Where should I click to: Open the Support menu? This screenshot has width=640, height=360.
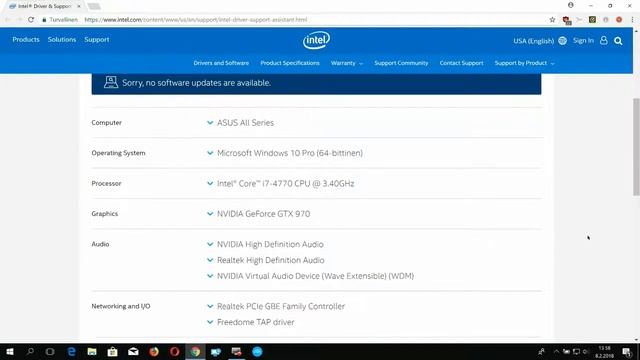click(97, 40)
